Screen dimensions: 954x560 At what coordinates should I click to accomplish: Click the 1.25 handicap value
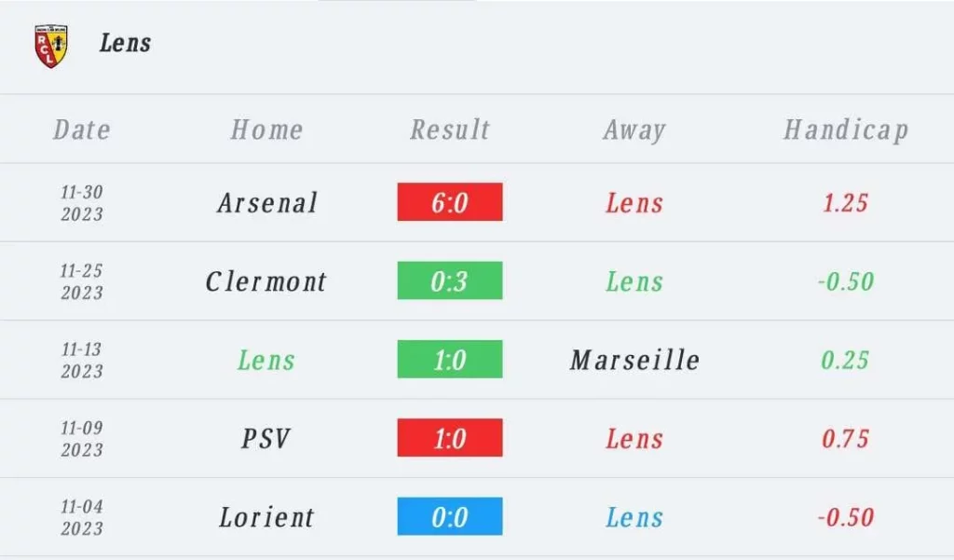[x=845, y=203]
